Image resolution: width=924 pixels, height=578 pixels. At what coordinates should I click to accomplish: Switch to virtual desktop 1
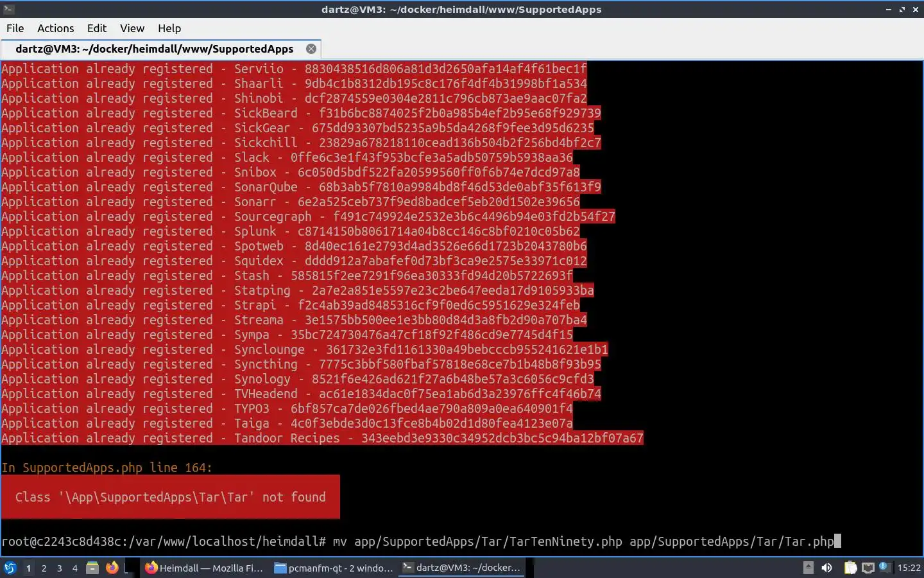(x=28, y=568)
